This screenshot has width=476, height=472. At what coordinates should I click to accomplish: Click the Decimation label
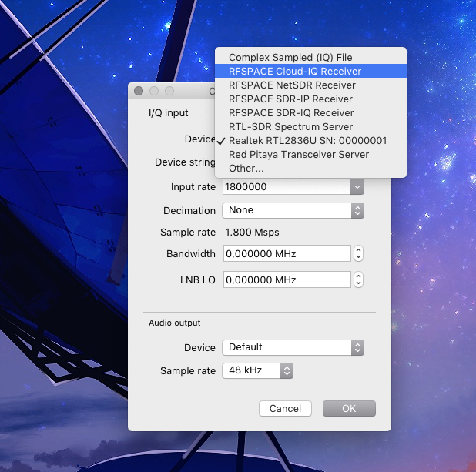pyautogui.click(x=189, y=211)
